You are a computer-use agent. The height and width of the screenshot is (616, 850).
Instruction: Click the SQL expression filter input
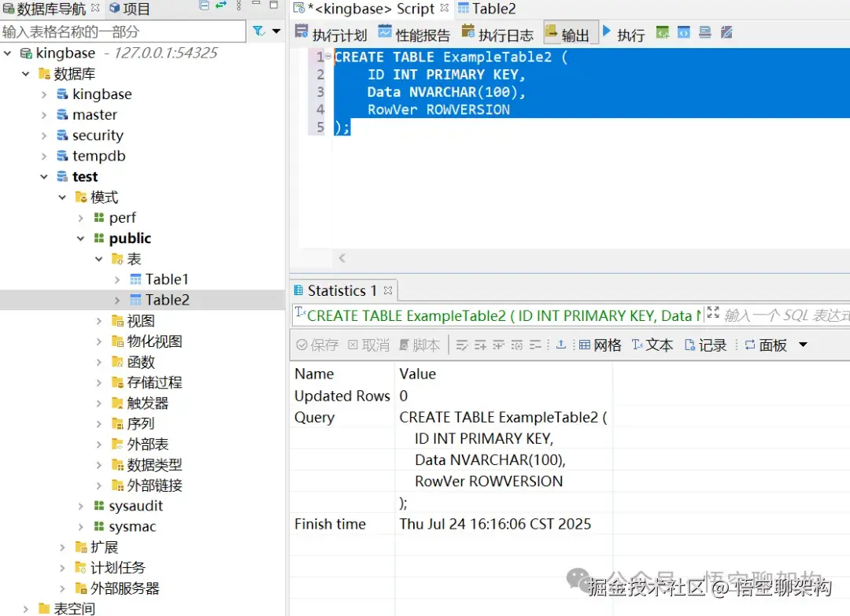tap(786, 315)
